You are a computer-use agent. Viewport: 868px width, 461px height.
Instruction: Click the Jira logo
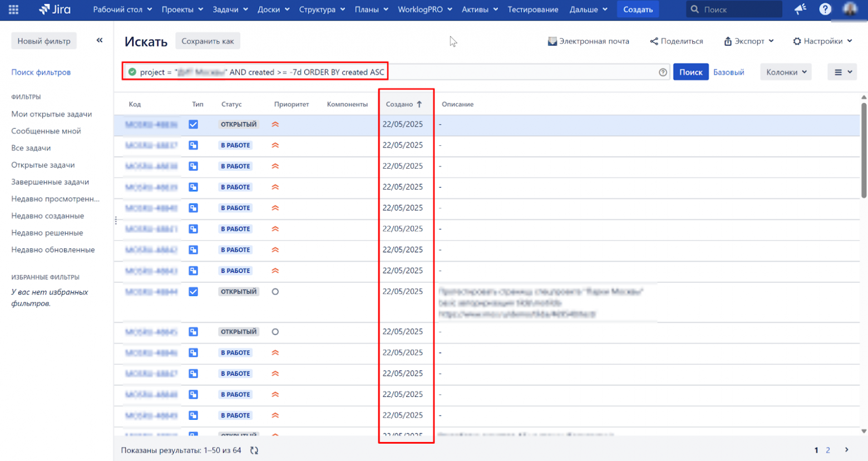tap(54, 9)
